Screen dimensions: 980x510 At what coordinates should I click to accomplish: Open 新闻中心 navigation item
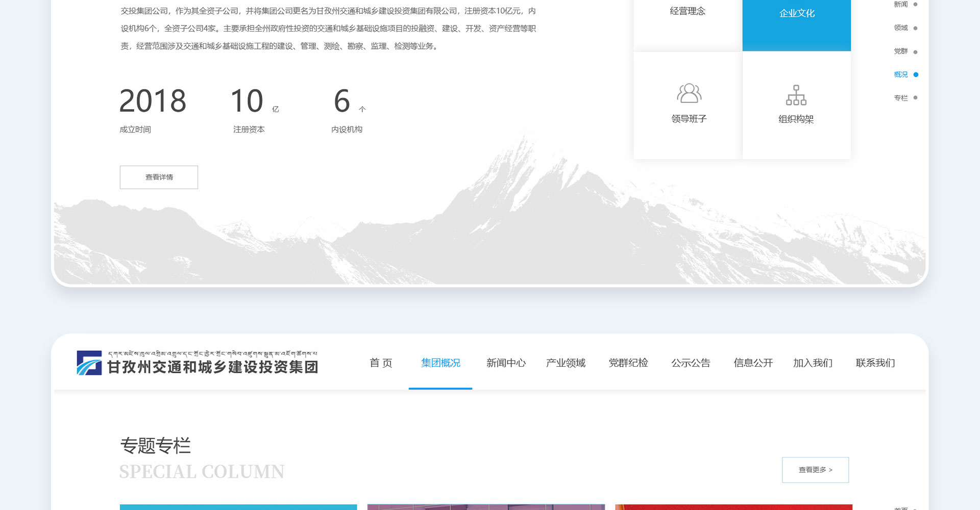pyautogui.click(x=505, y=363)
